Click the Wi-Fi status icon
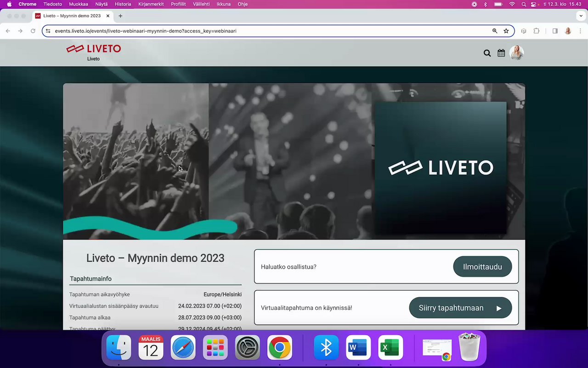Image resolution: width=588 pixels, height=368 pixels. [x=512, y=4]
